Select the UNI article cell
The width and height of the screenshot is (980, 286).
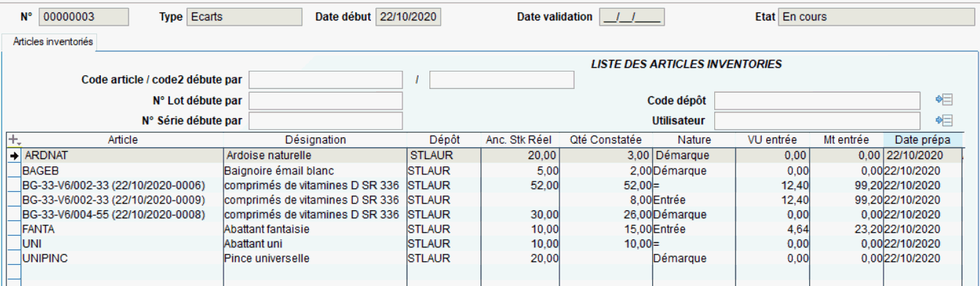(123, 244)
